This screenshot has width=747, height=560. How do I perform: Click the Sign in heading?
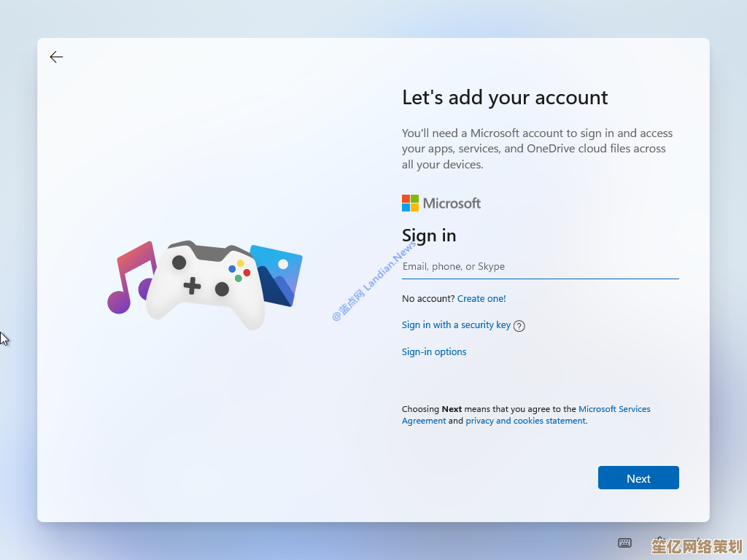coord(429,236)
